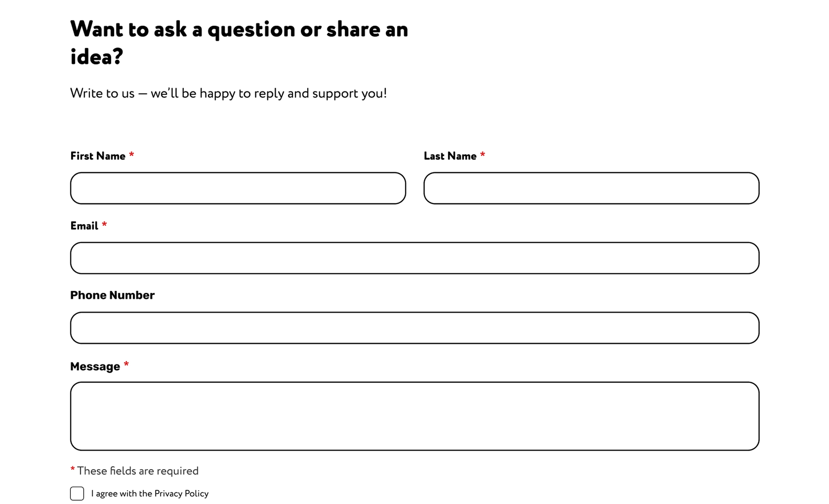Image resolution: width=829 pixels, height=504 pixels.
Task: Click the asterisk before "These fields are required"
Action: [x=72, y=469]
